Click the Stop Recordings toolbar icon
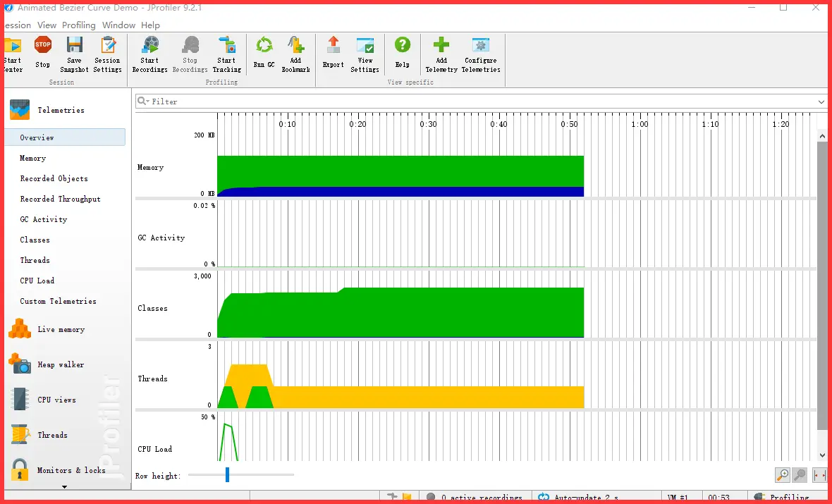 190,54
